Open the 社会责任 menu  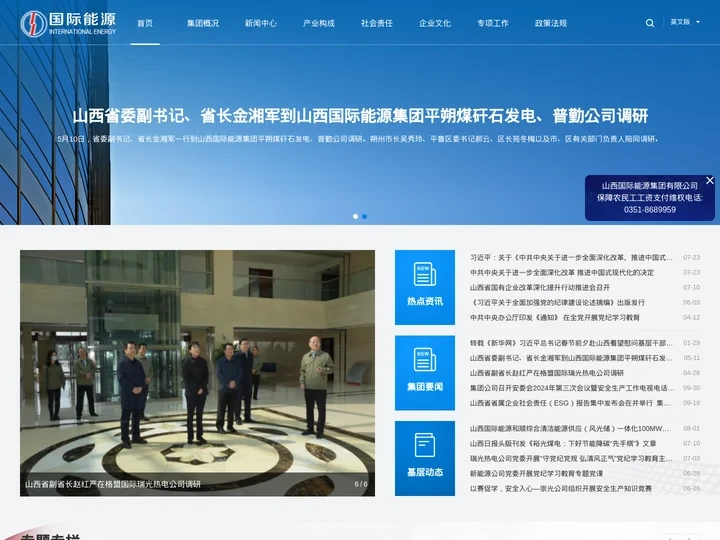tap(377, 23)
